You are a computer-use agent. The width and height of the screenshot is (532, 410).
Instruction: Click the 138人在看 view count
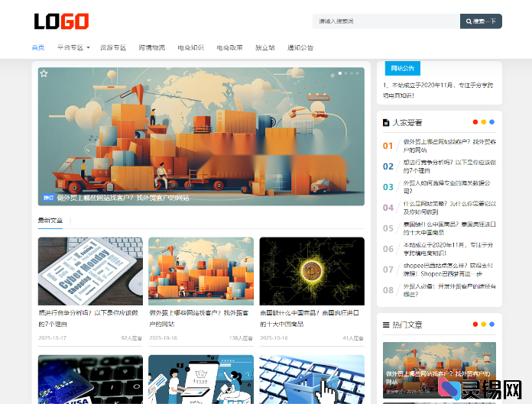pos(241,337)
